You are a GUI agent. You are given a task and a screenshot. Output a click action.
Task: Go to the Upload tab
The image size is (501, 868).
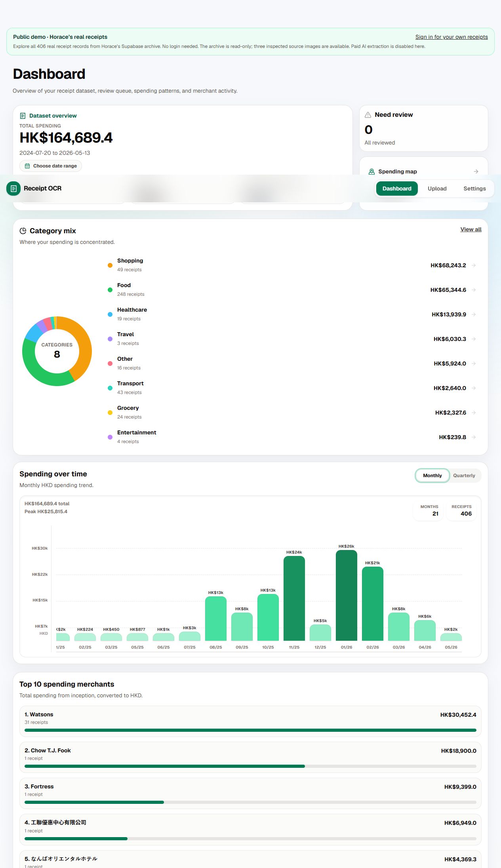click(x=437, y=188)
